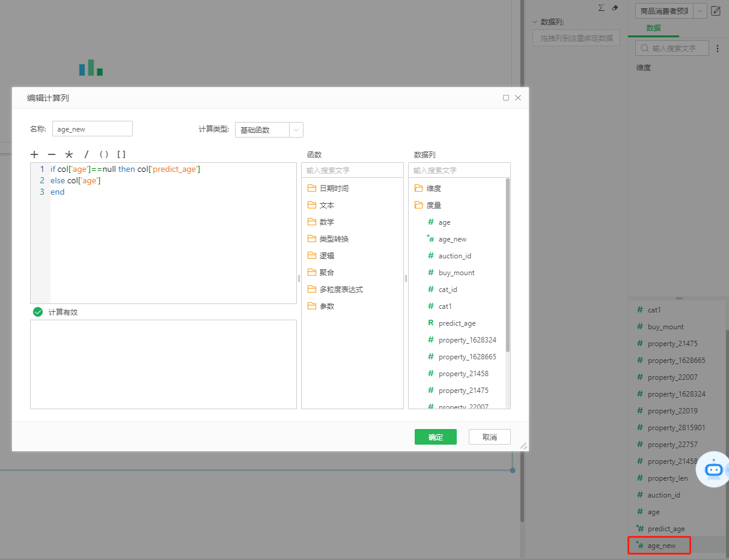Click the 确定 button
The height and width of the screenshot is (560, 729).
[435, 437]
